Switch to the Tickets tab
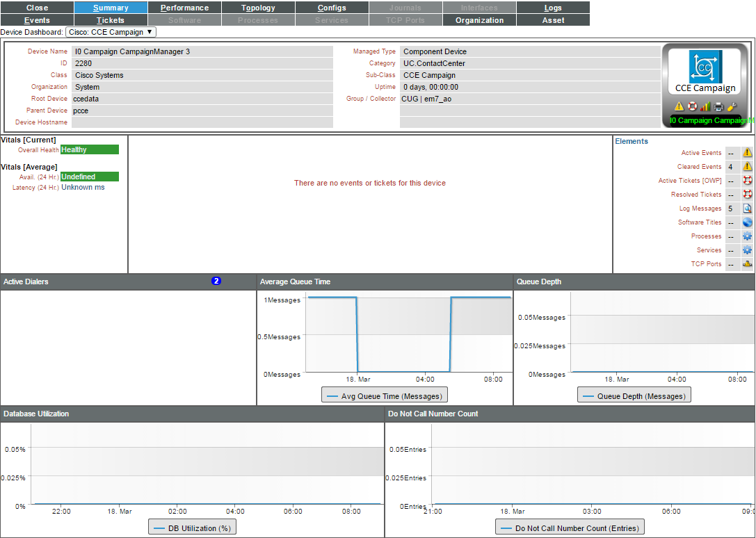The height and width of the screenshot is (538, 756). [x=111, y=20]
